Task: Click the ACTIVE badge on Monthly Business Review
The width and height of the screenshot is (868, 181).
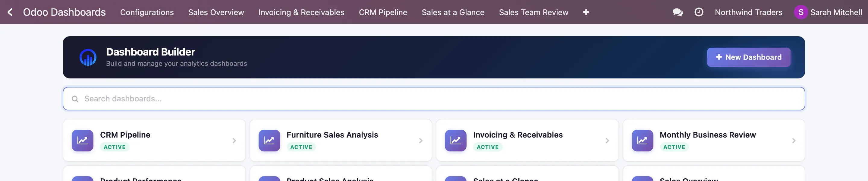Action: click(674, 147)
